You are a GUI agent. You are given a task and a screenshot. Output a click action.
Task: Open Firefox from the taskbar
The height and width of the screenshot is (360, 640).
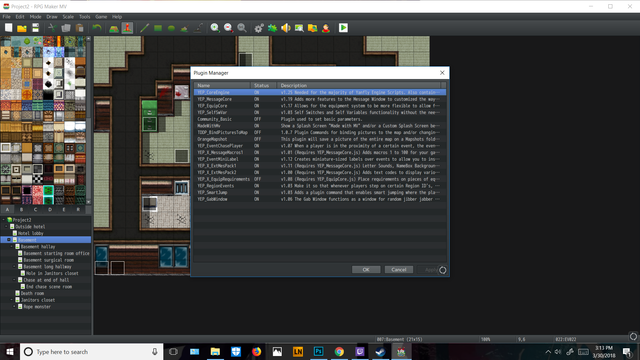[256, 351]
